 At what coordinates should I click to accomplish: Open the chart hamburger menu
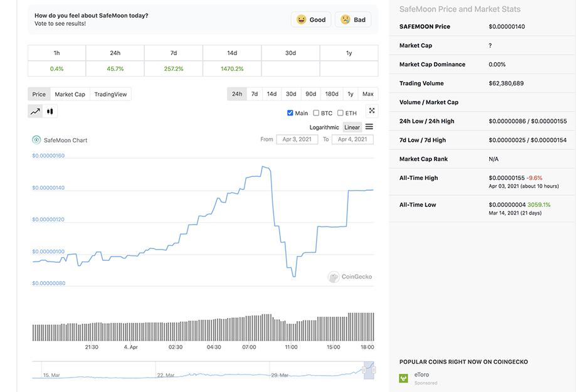369,127
